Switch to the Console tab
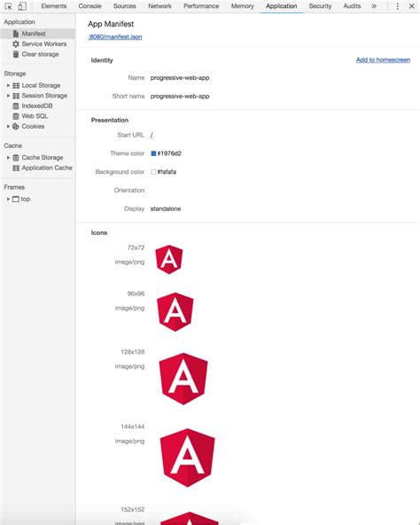 click(89, 6)
